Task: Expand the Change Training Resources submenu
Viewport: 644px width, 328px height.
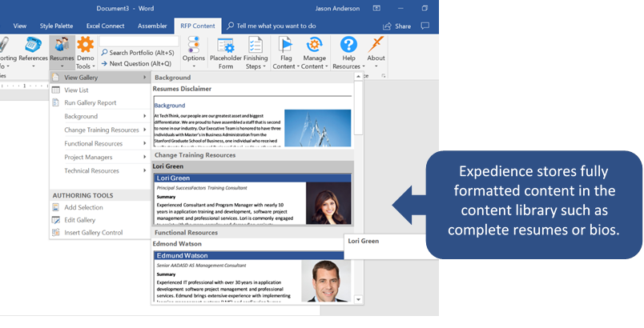Action: tap(101, 130)
